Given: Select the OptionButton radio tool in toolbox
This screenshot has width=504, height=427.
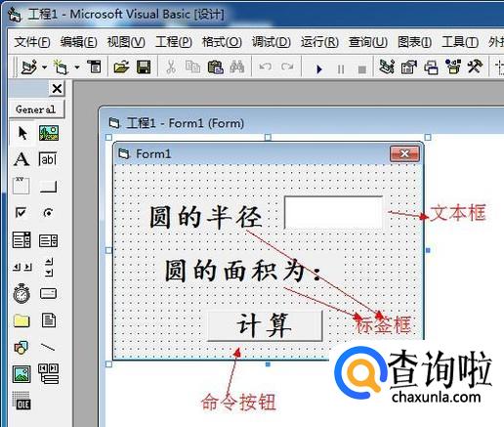Looking at the screenshot, I should [x=48, y=213].
